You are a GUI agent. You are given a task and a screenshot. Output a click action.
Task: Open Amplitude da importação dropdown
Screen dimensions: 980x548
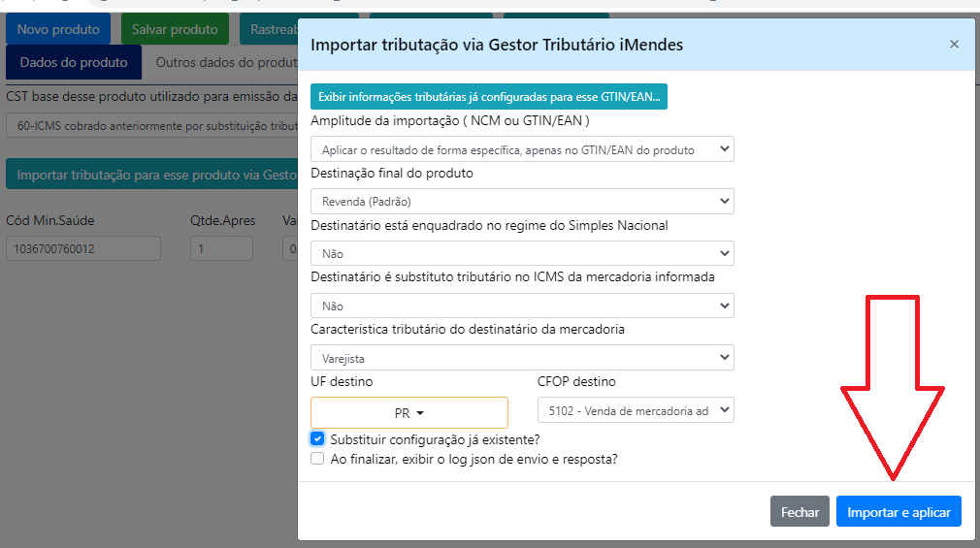pos(522,149)
